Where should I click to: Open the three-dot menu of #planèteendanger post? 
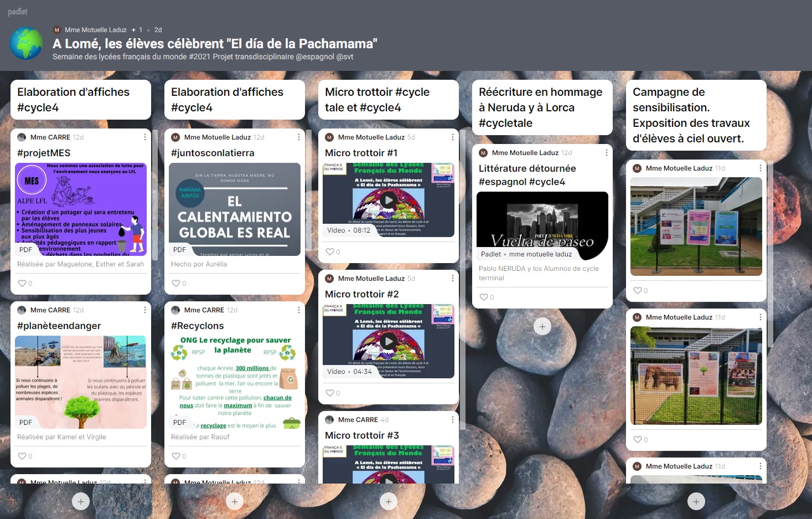tap(145, 310)
